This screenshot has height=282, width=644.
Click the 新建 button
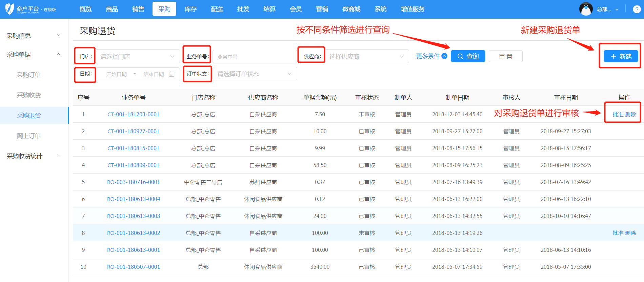pyautogui.click(x=621, y=56)
